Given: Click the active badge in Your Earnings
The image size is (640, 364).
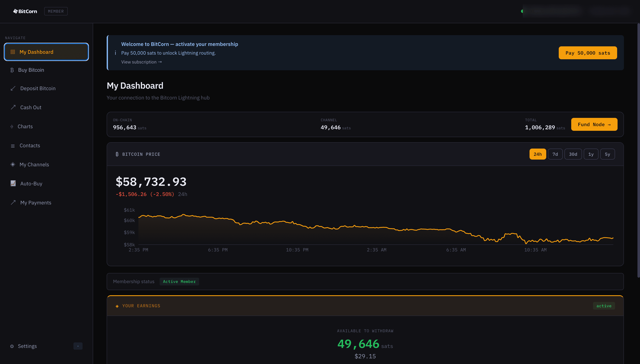Looking at the screenshot, I should coord(604,306).
